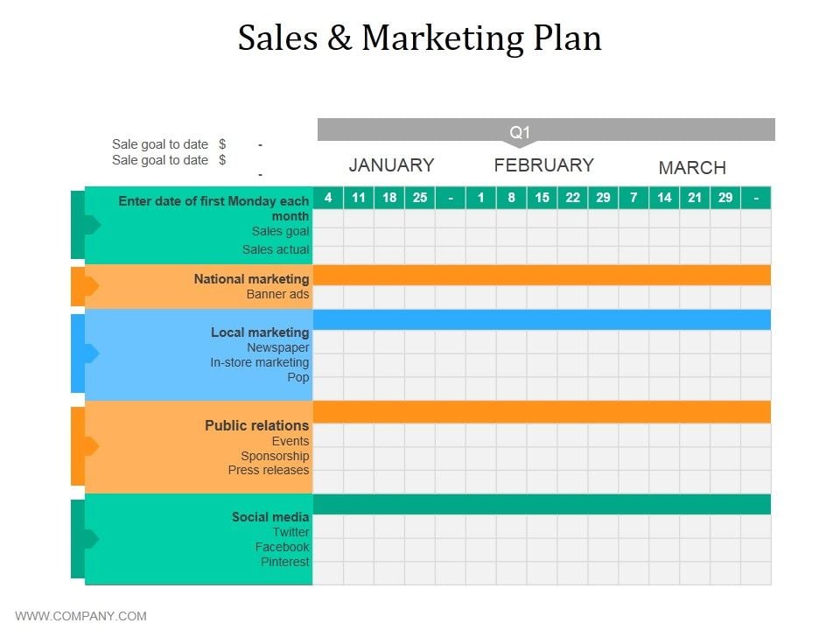Click the blue Local marketing timeline bar
The width and height of the screenshot is (840, 630).
(542, 320)
